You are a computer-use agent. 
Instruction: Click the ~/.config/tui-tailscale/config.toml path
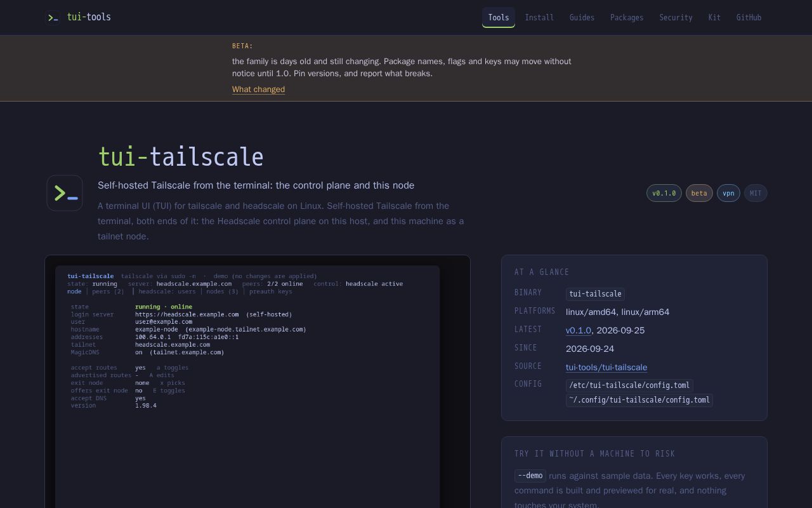pos(639,400)
